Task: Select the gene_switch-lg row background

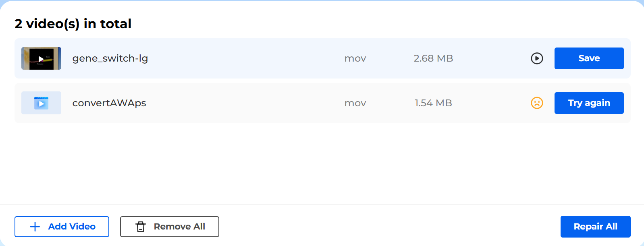Action: (x=322, y=58)
